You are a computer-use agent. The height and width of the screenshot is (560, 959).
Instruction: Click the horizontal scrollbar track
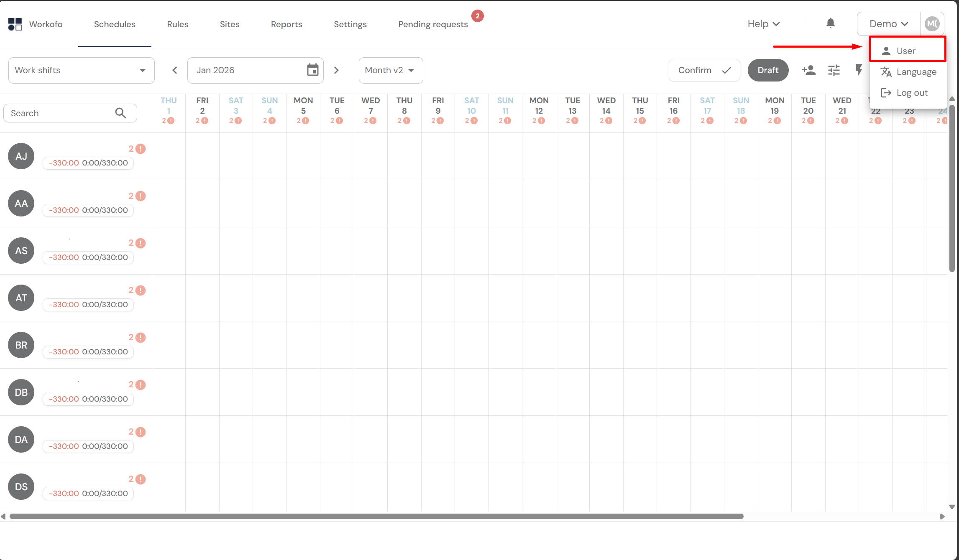pos(841,516)
